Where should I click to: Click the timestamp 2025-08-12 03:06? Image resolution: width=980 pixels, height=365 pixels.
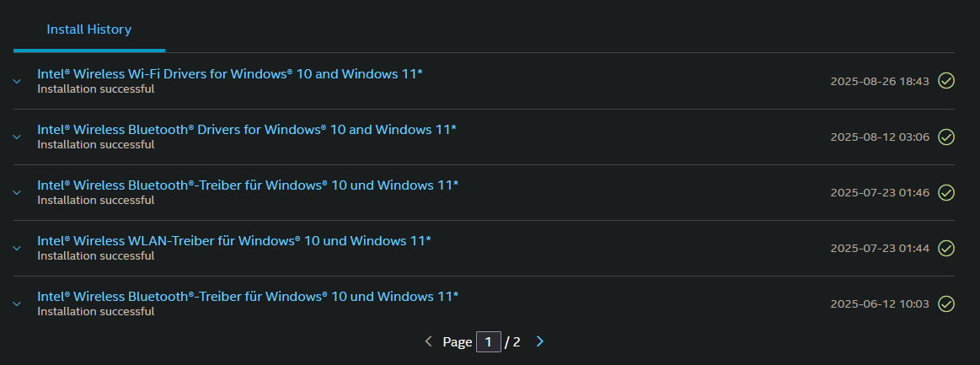pyautogui.click(x=880, y=137)
